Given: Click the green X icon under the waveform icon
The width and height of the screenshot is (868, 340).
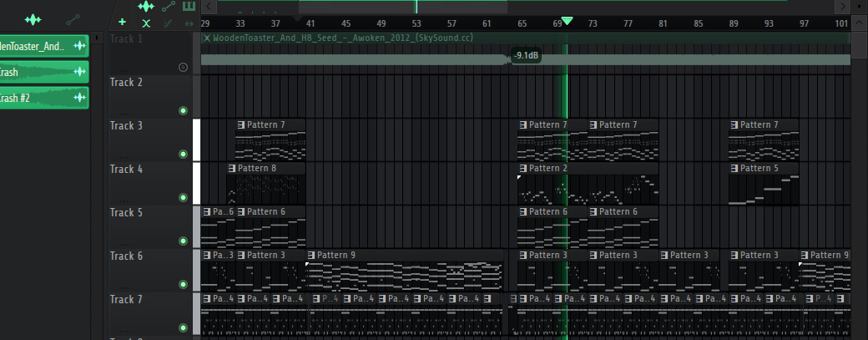Looking at the screenshot, I should coord(145,23).
